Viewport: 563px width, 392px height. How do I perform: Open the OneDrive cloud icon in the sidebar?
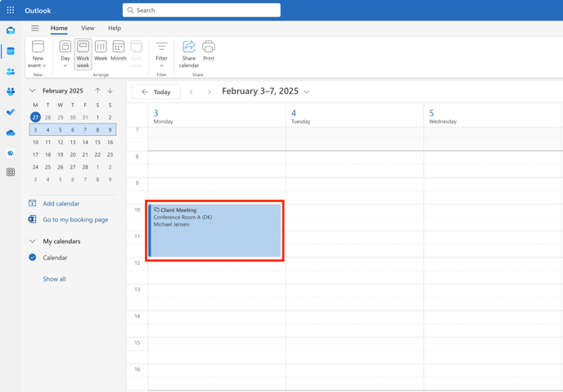coord(11,133)
